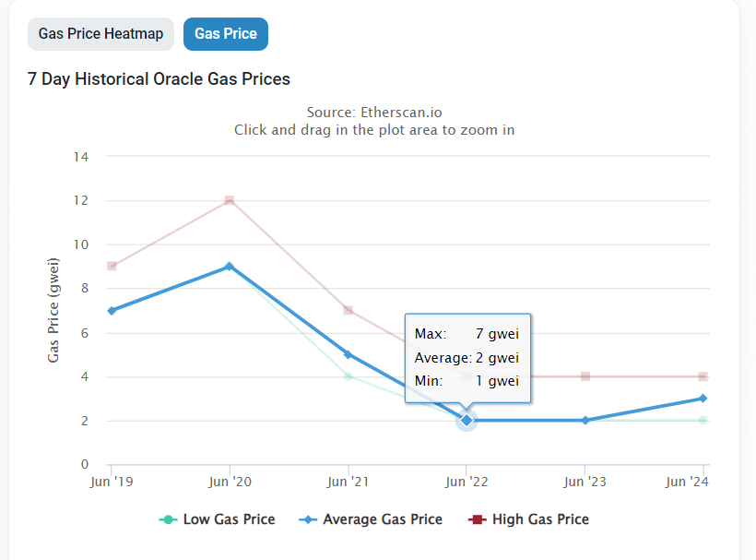The height and width of the screenshot is (560, 756).
Task: Select the Average diamond marker at Jun '21
Action: pyautogui.click(x=348, y=354)
